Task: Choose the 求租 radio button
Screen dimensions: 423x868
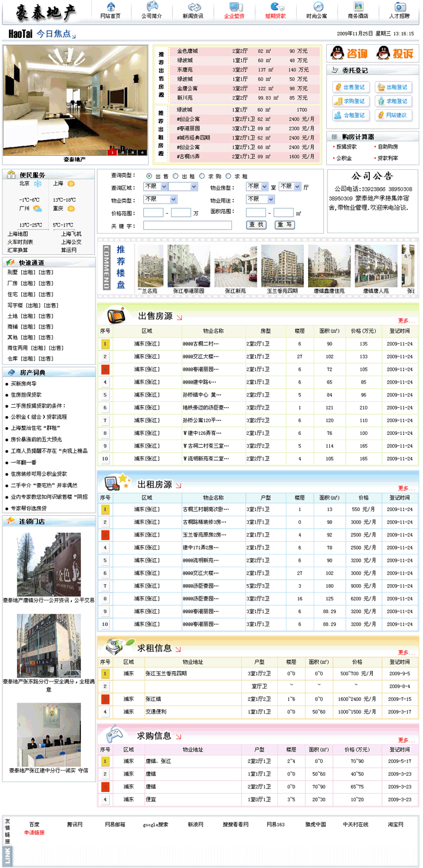Action: pyautogui.click(x=228, y=176)
